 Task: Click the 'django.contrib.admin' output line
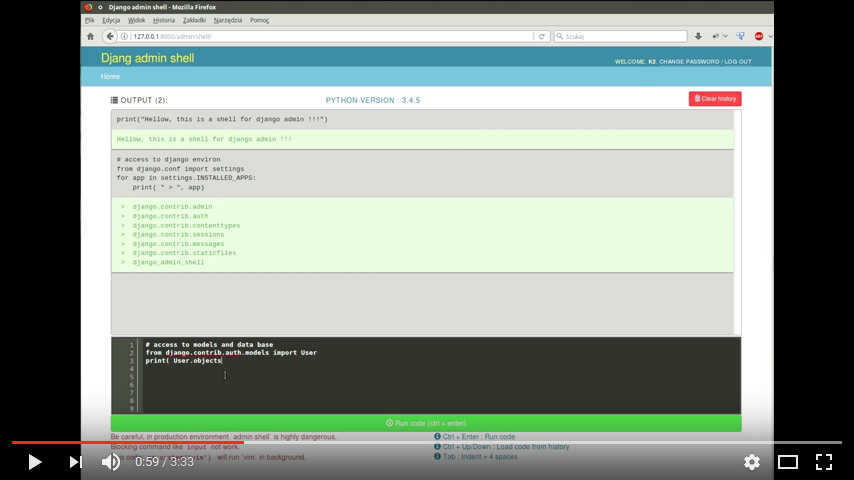[172, 207]
